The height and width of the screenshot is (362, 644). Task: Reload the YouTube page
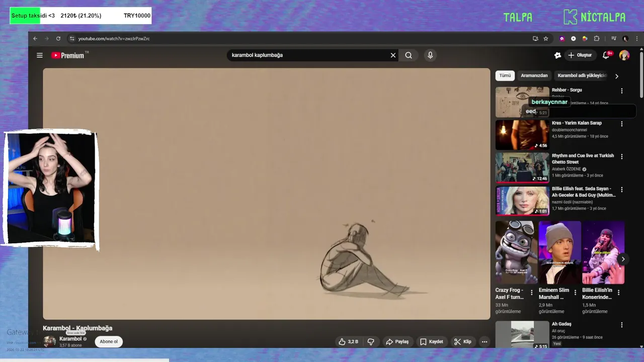(58, 39)
